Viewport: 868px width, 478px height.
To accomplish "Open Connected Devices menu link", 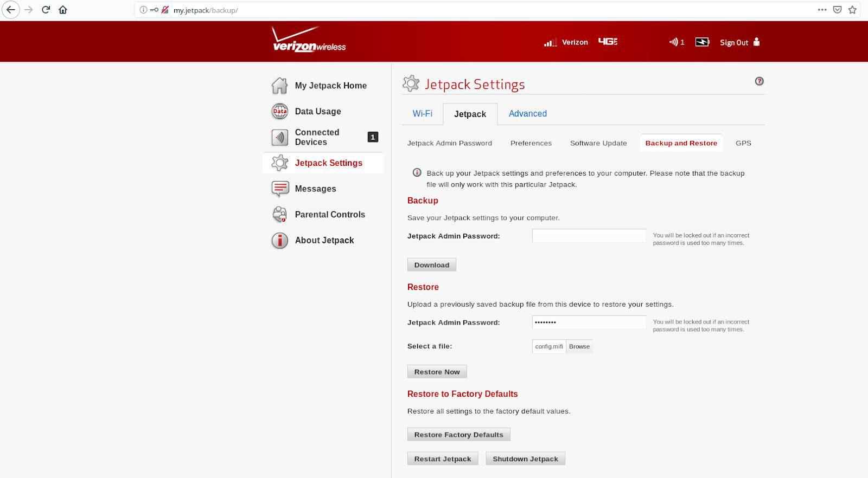I will pos(317,137).
